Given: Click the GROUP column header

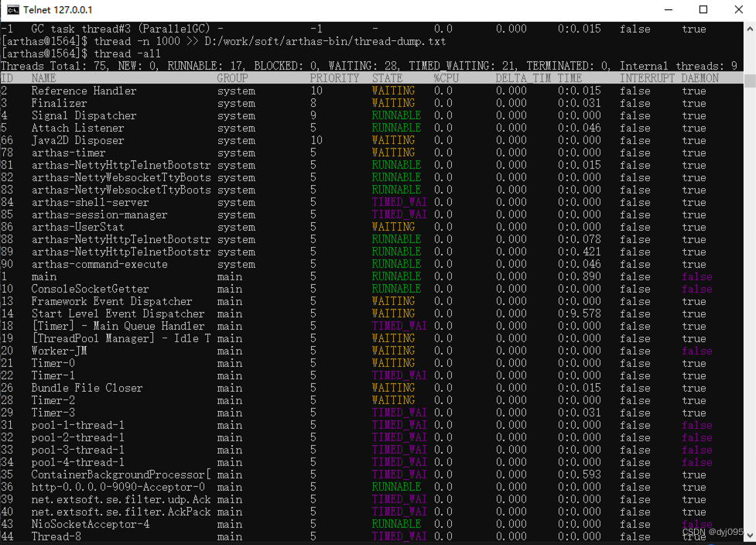Looking at the screenshot, I should pyautogui.click(x=232, y=78).
